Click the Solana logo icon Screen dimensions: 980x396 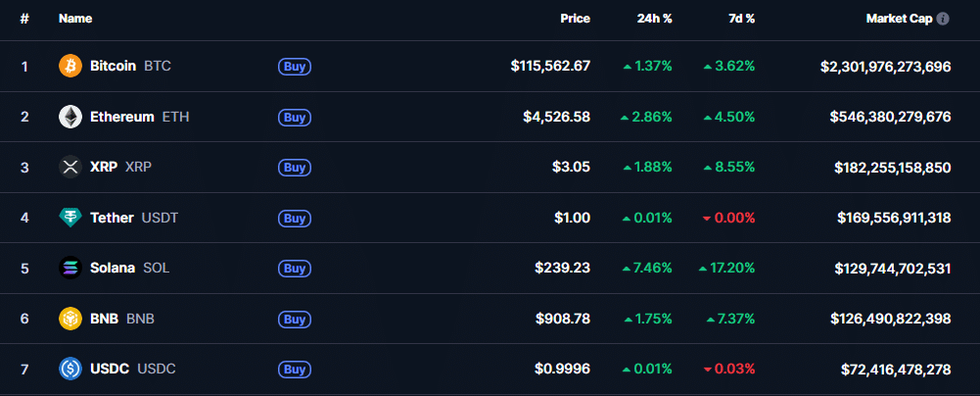click(x=70, y=268)
